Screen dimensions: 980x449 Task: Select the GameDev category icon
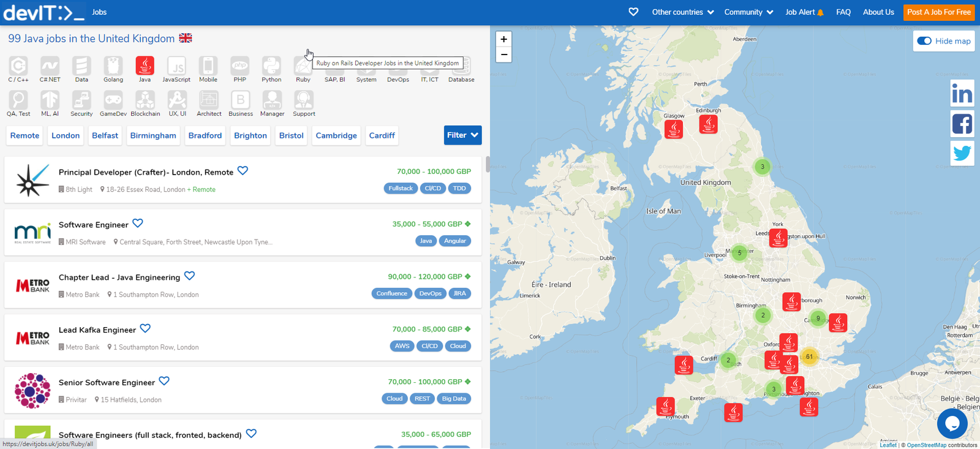tap(113, 100)
